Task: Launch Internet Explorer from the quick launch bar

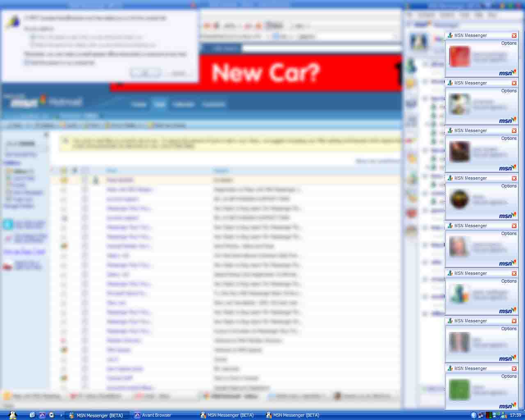Action: [x=32, y=415]
